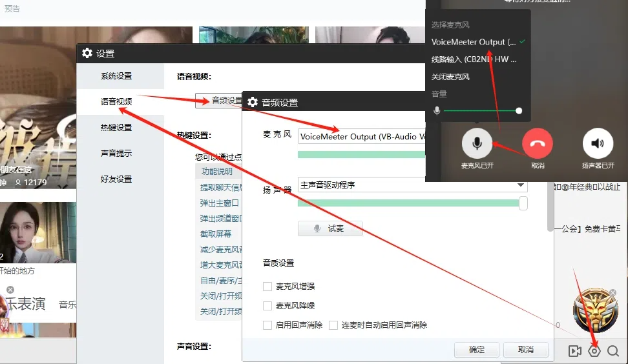The width and height of the screenshot is (628, 364).
Task: Hang up with the red cancel button
Action: pos(538,144)
